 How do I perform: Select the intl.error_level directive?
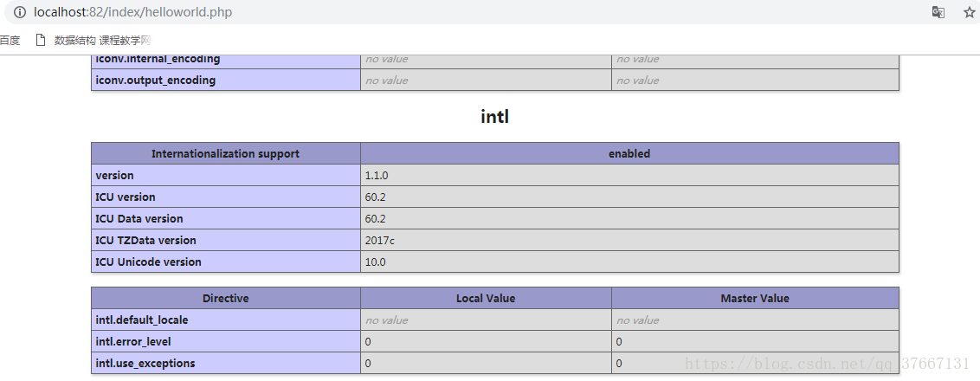(x=133, y=341)
